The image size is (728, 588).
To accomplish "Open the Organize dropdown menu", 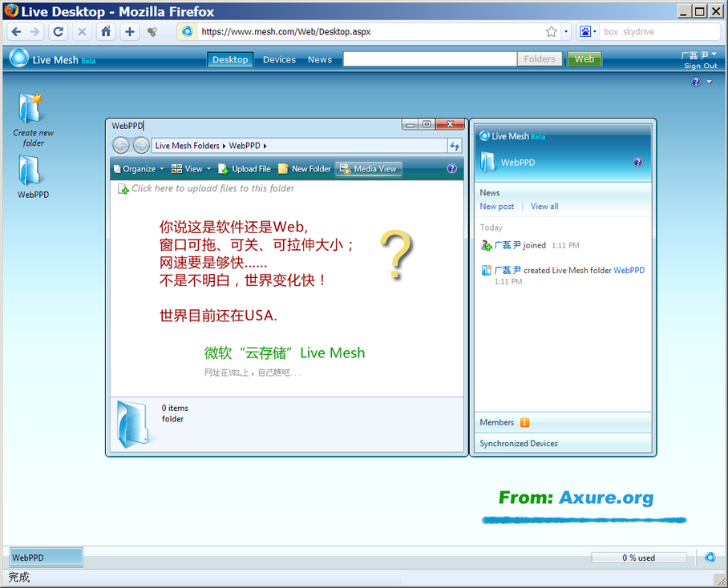I will pos(138,169).
